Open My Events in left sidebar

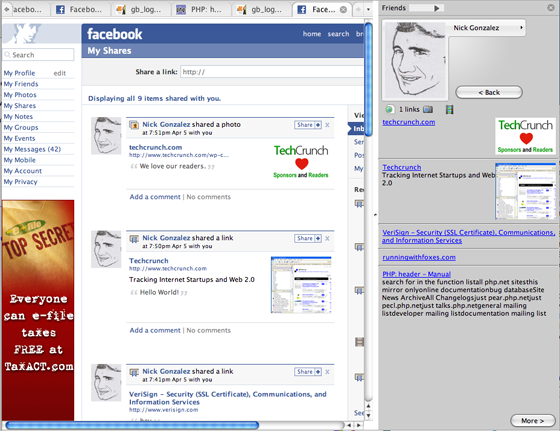tap(19, 139)
